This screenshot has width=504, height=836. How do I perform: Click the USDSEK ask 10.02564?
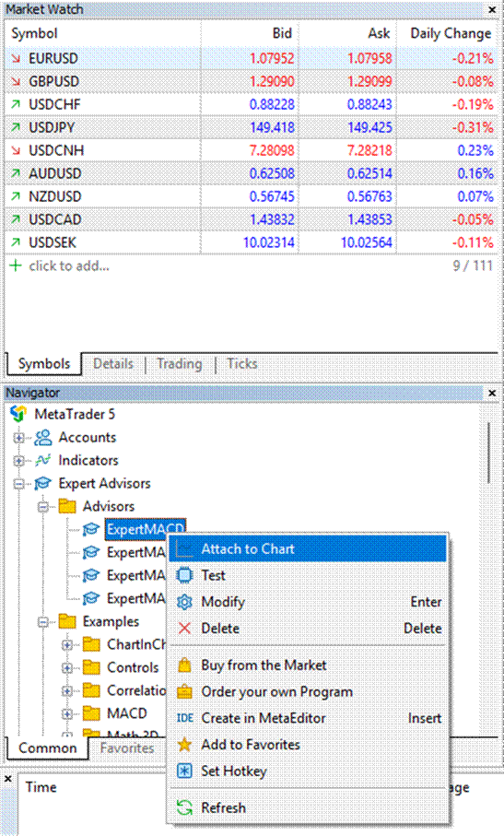pyautogui.click(x=367, y=242)
